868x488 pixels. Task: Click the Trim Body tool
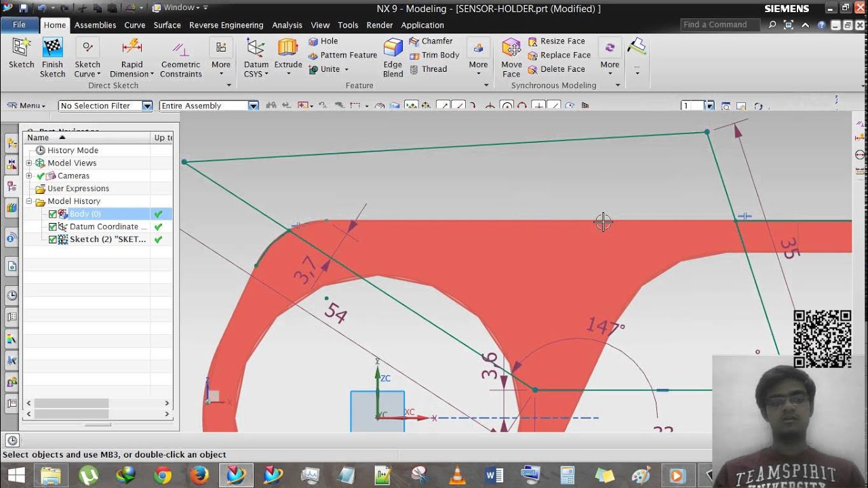coord(434,55)
